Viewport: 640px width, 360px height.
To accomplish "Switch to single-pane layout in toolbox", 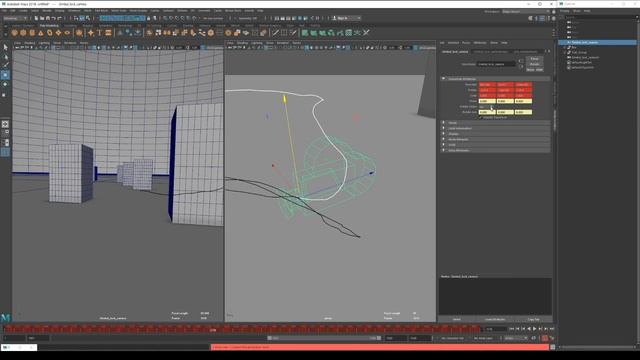I will pyautogui.click(x=5, y=124).
